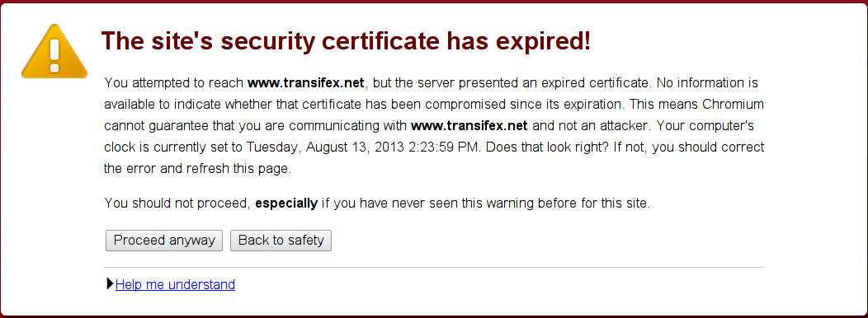Click the horizontal divider above Help link

(x=435, y=267)
